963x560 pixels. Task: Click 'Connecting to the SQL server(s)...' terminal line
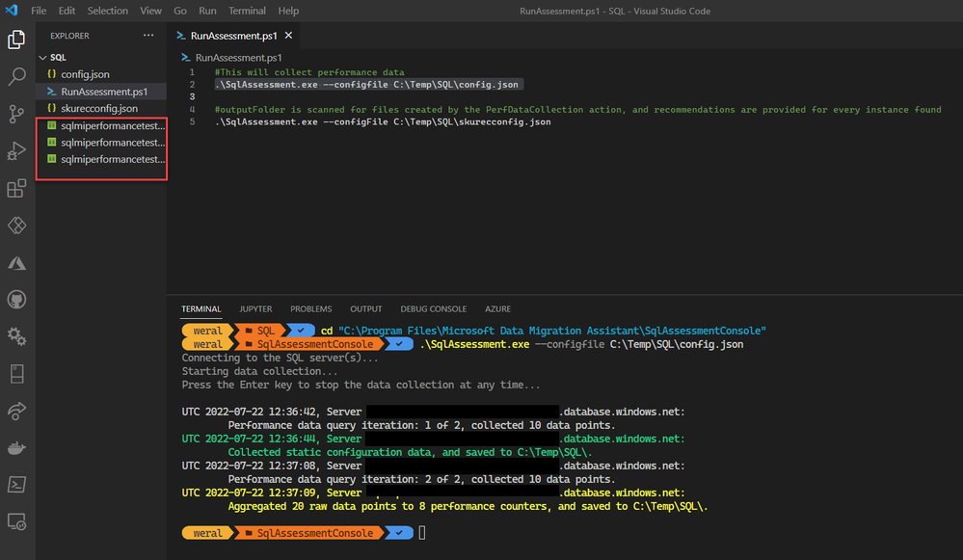[281, 358]
